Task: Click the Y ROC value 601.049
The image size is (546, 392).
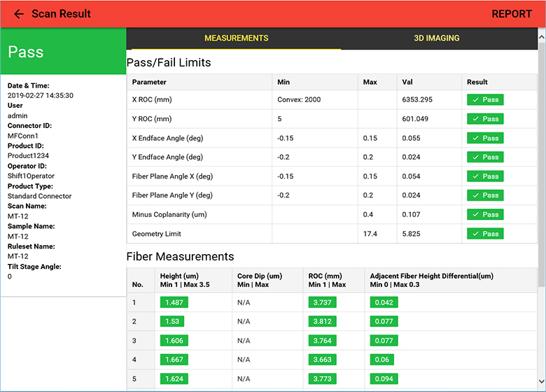Action: pyautogui.click(x=415, y=119)
